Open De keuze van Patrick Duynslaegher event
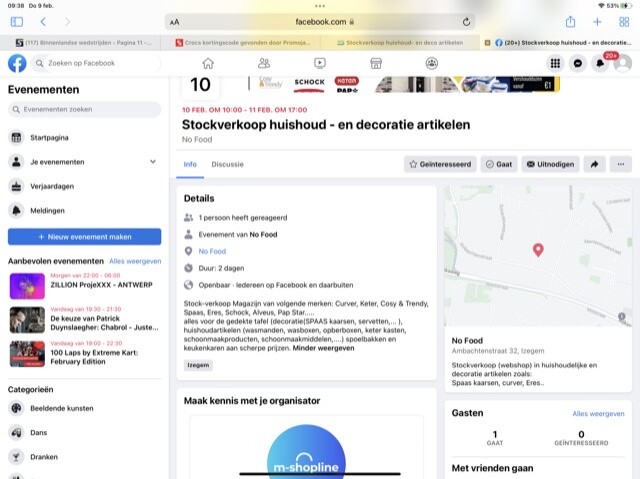Image resolution: width=640 pixels, height=479 pixels. (84, 320)
